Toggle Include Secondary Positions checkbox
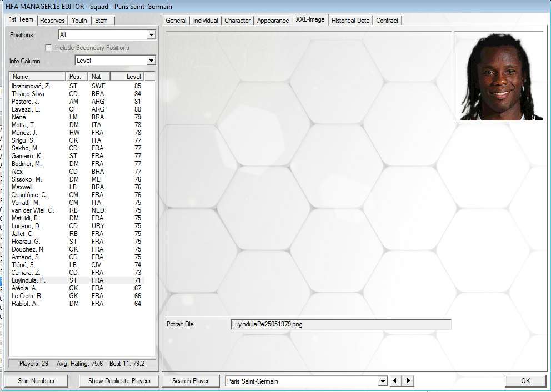This screenshot has width=551, height=392. (48, 48)
